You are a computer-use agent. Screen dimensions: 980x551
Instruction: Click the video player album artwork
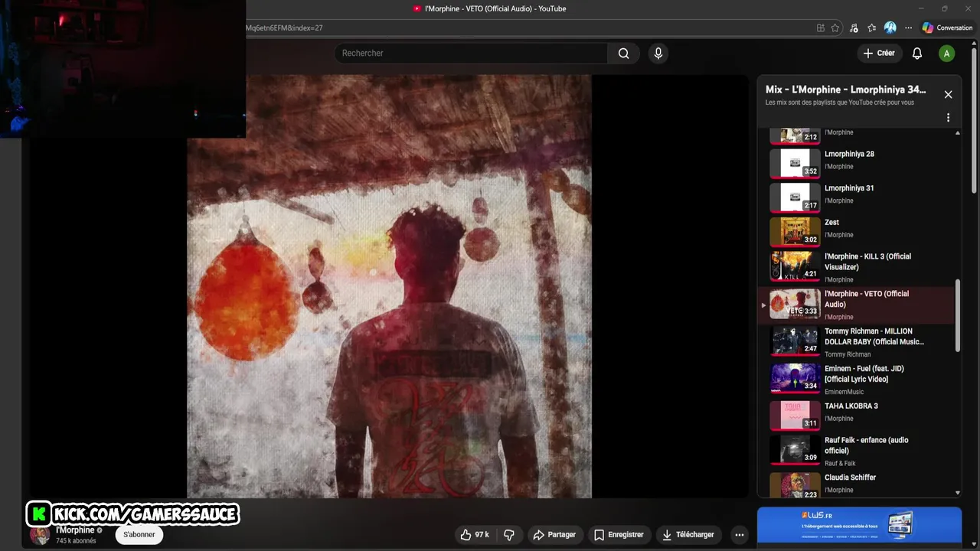coord(389,286)
